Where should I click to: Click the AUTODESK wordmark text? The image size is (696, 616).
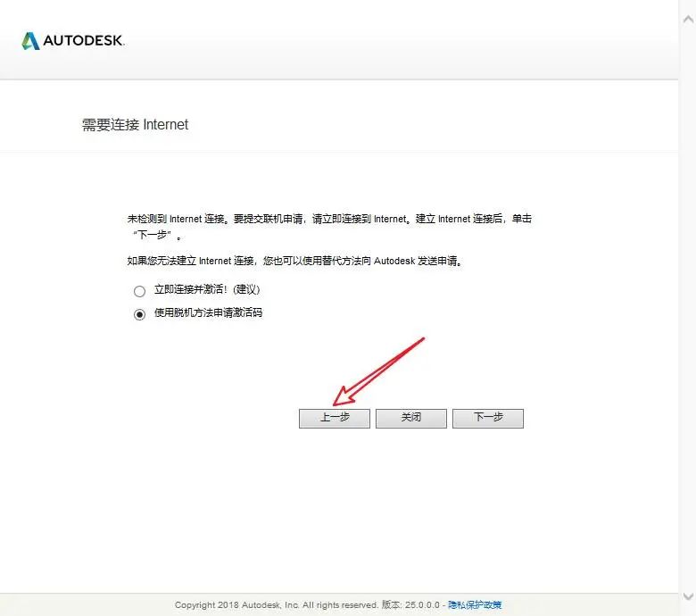pyautogui.click(x=84, y=41)
